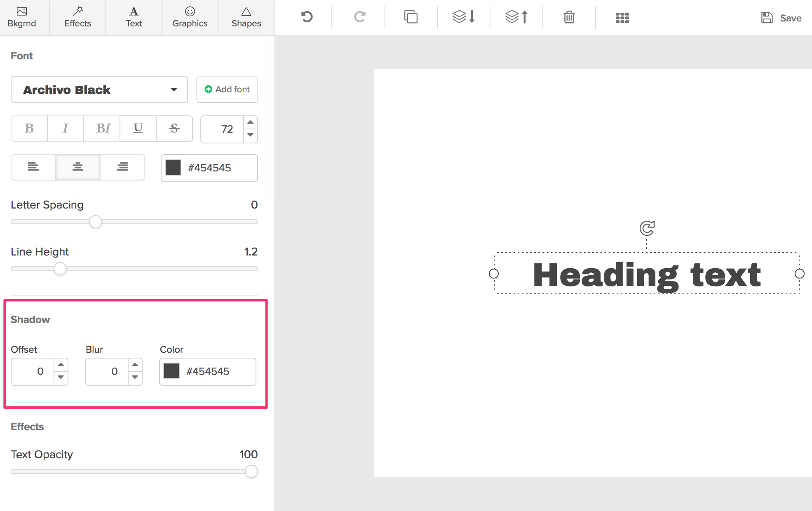This screenshot has height=511, width=812.
Task: Open the Archivo Black font dropdown
Action: point(99,89)
